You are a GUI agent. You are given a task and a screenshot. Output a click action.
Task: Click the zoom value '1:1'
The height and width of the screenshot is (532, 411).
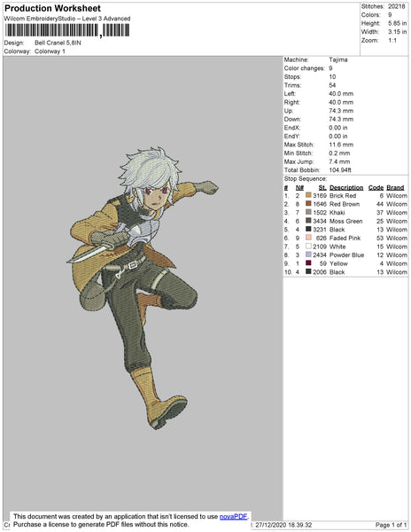tap(392, 41)
